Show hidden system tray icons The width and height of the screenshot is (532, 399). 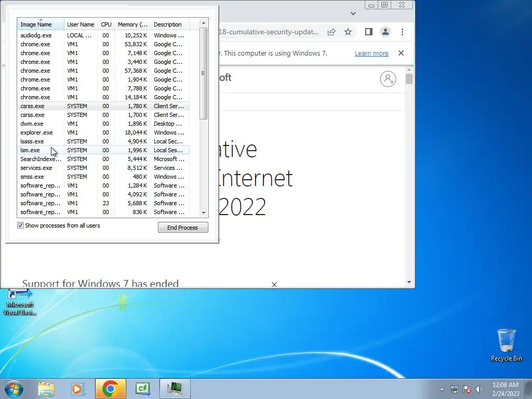(x=442, y=389)
